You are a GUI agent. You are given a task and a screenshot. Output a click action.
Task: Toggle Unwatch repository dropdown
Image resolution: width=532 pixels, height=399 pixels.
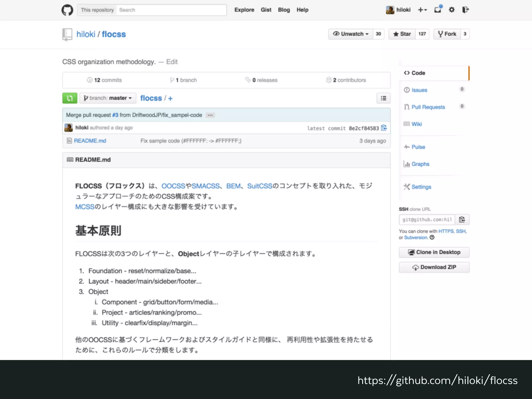coord(351,34)
